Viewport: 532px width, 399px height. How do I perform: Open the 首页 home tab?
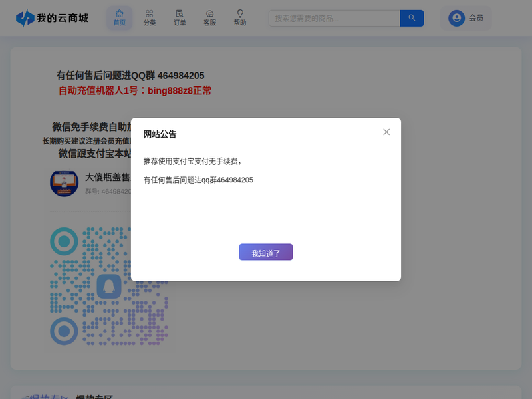[120, 18]
